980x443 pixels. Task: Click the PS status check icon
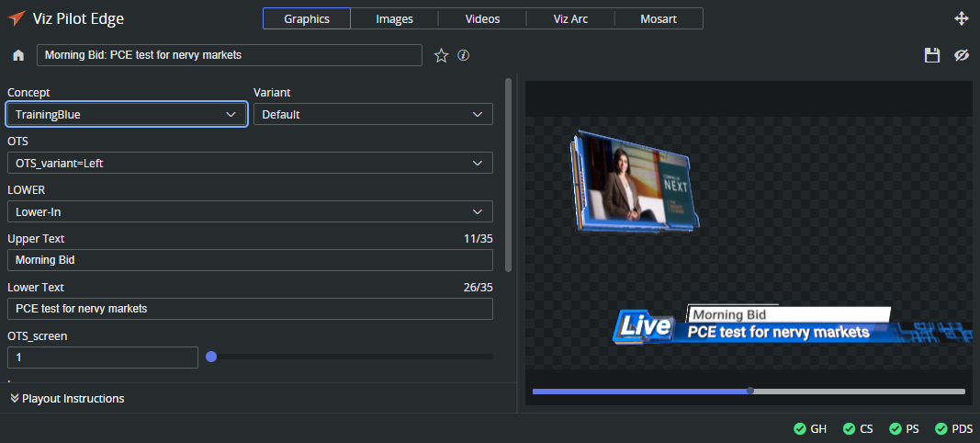(x=896, y=428)
